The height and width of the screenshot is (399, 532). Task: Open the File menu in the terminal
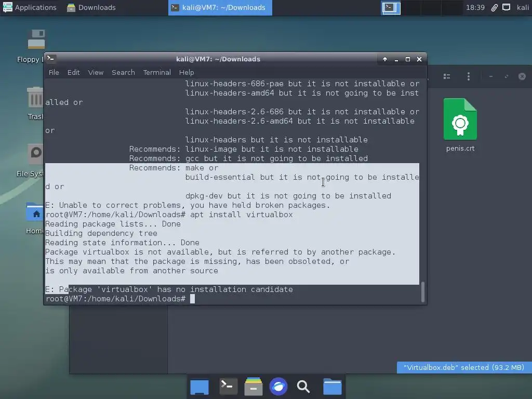click(54, 72)
